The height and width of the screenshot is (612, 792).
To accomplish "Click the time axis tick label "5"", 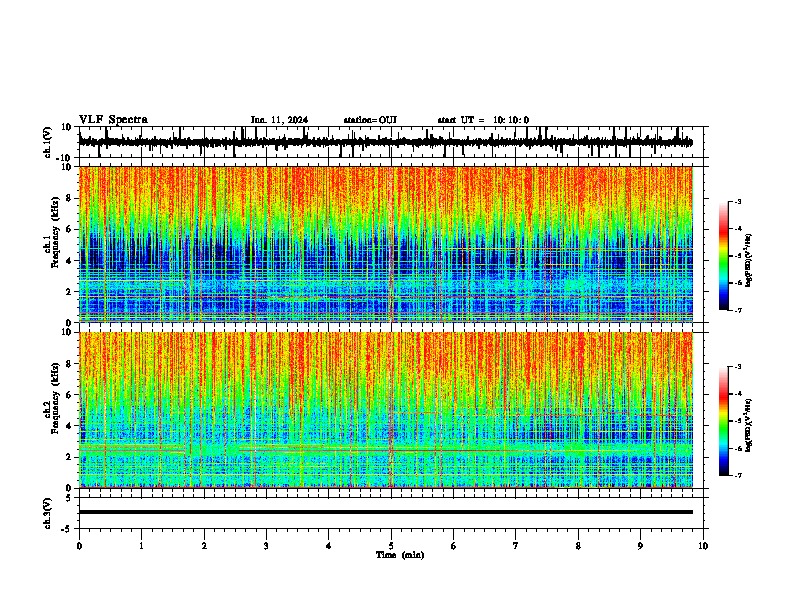I will [x=391, y=546].
